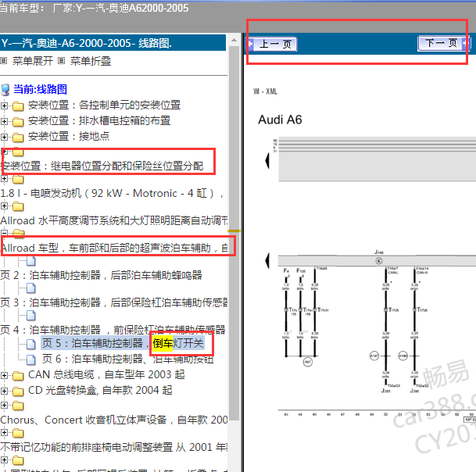This screenshot has height=472, width=476.
Task: Open 安装位置：接地点 entry
Action: (69, 136)
